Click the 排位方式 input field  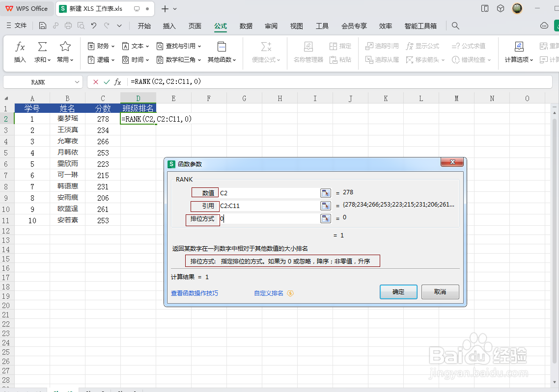click(x=269, y=219)
